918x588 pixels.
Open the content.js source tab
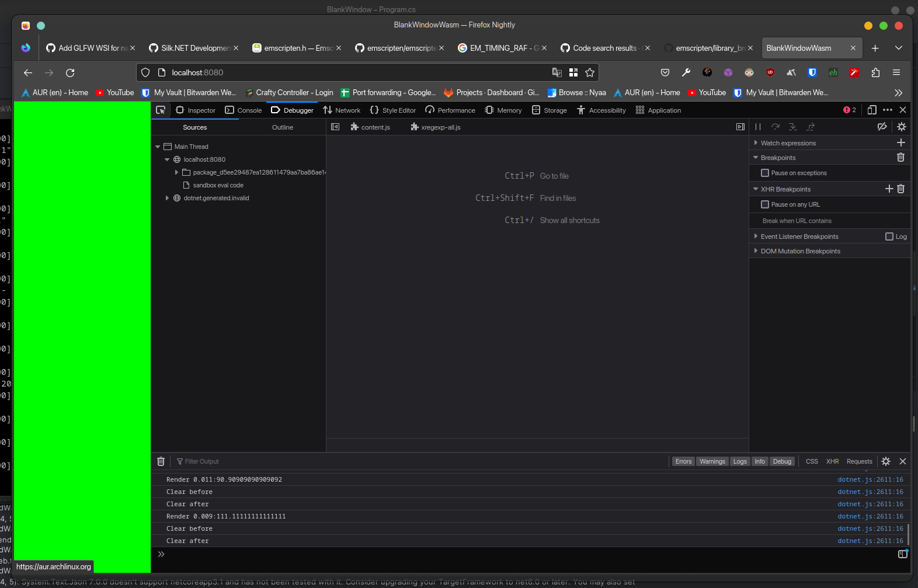[x=370, y=127]
